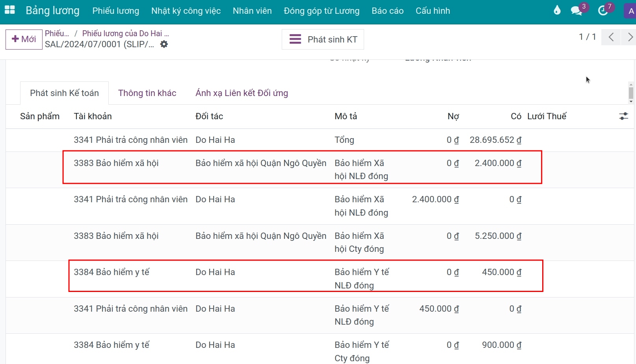Open the chat messages icon
Screen dimensions: 636x364
tap(577, 10)
